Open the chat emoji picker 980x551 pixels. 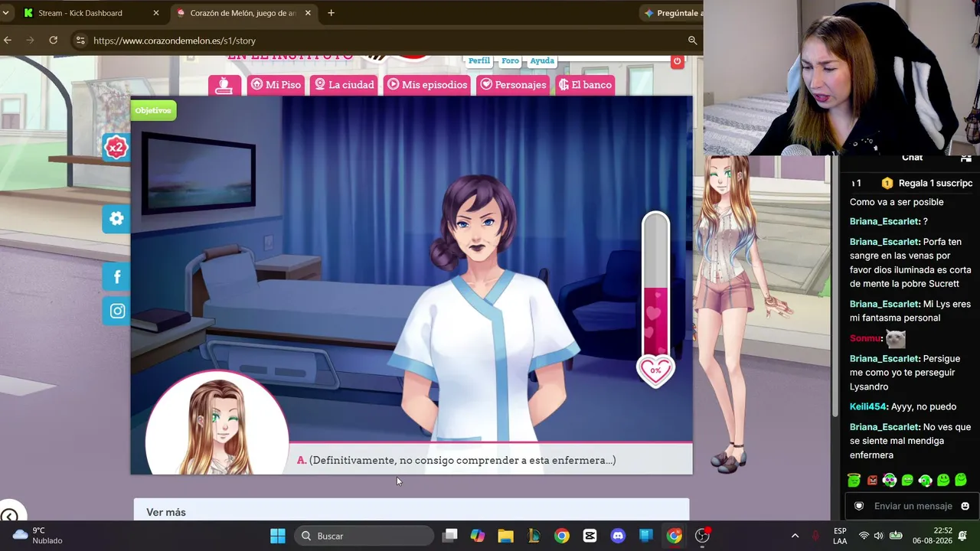pyautogui.click(x=965, y=506)
